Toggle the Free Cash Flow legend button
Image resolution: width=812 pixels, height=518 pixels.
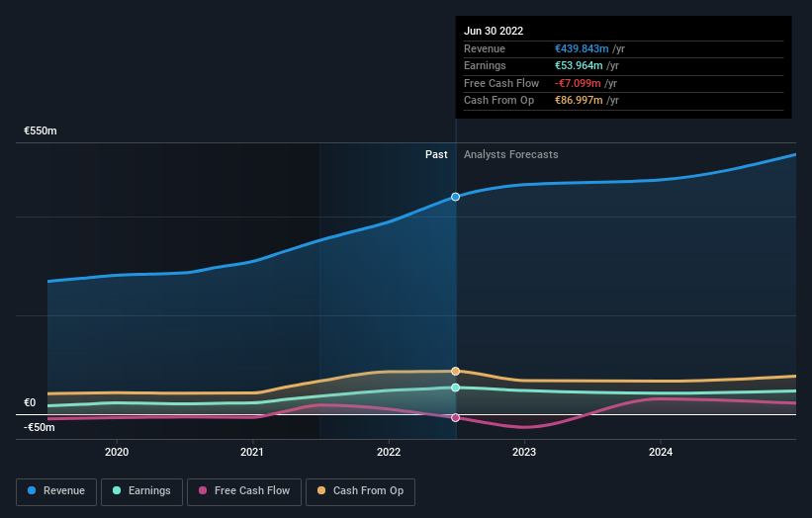coord(244,491)
